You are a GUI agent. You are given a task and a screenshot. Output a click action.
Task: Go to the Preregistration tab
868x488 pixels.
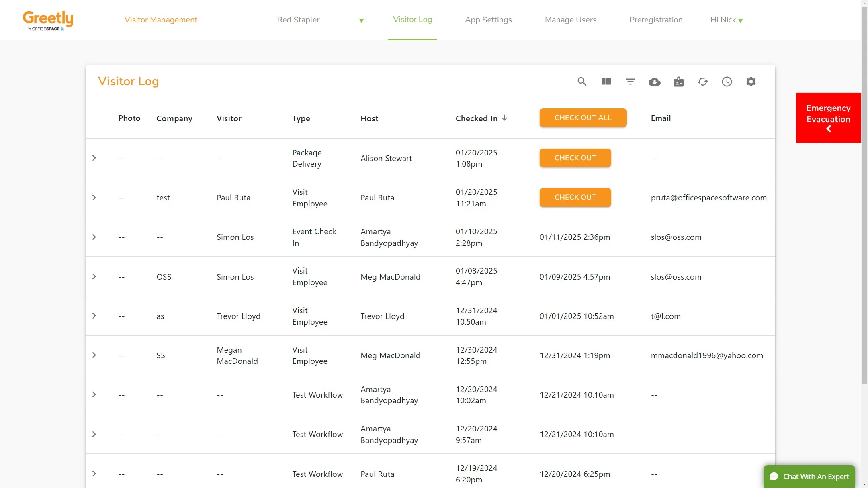click(x=655, y=20)
